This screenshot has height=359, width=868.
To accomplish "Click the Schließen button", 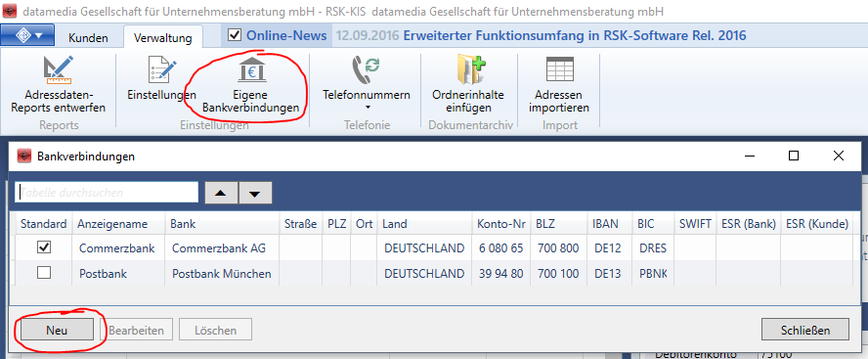I will (805, 331).
